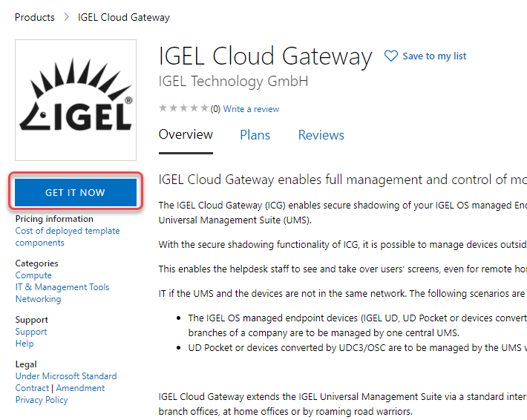This screenshot has width=527, height=420.
Task: Open the Reviews tab
Action: coord(321,135)
